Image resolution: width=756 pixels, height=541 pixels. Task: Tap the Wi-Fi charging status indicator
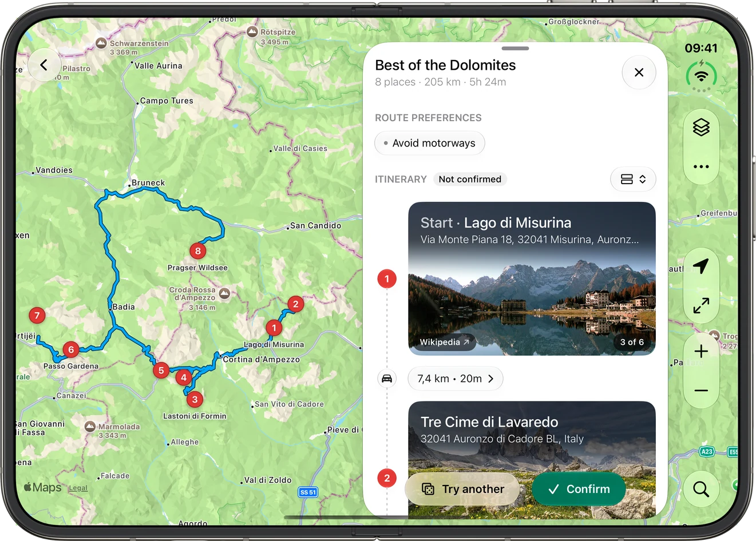pos(701,76)
